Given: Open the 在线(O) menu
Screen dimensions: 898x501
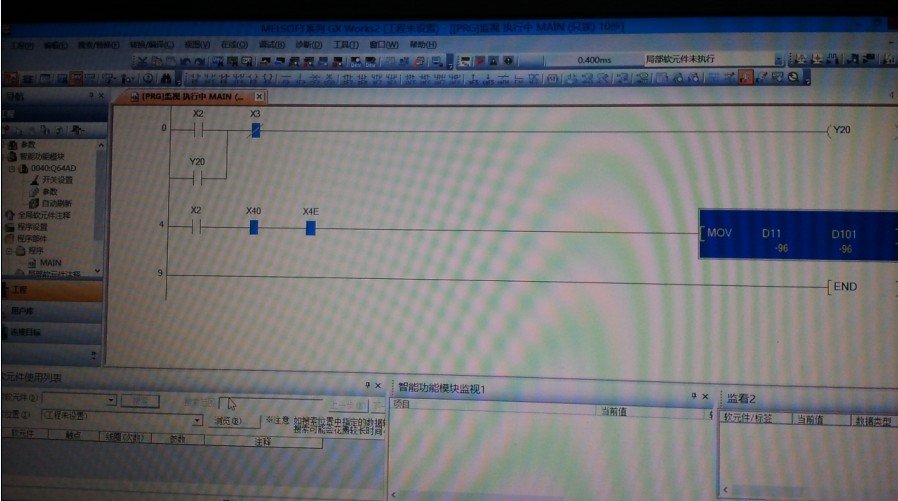Looking at the screenshot, I should pyautogui.click(x=234, y=45).
